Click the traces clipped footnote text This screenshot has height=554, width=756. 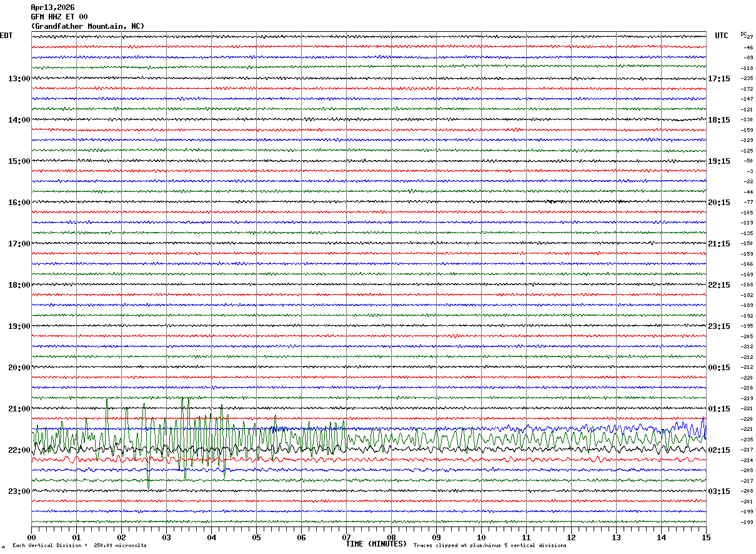(490, 546)
